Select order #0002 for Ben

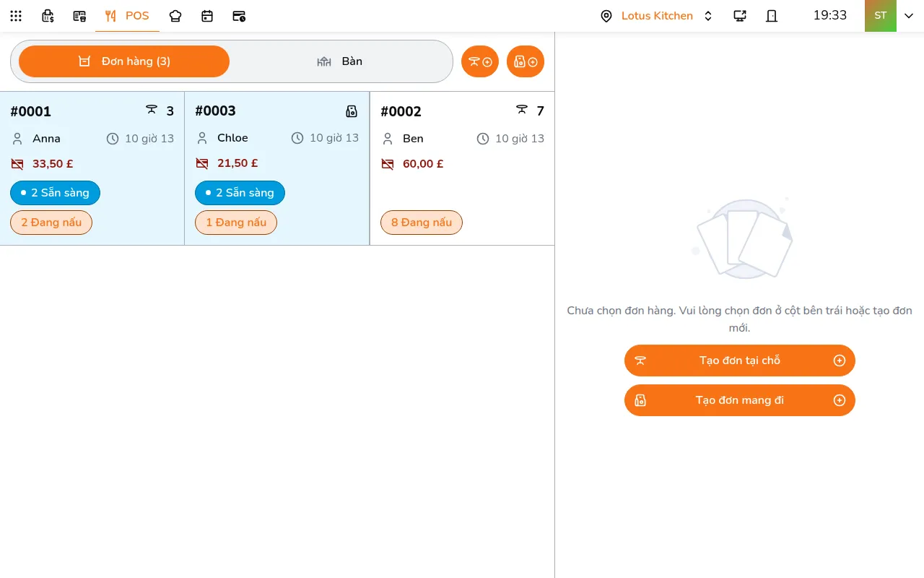[x=462, y=168]
